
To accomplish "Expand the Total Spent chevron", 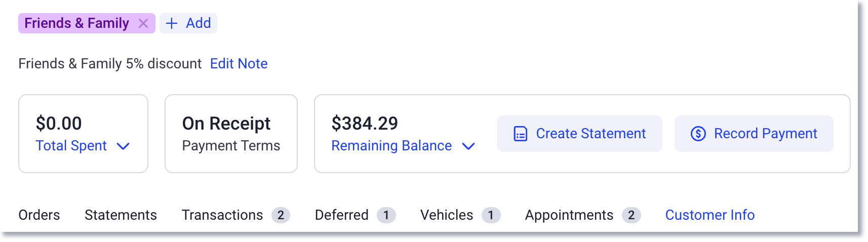I will tap(123, 146).
